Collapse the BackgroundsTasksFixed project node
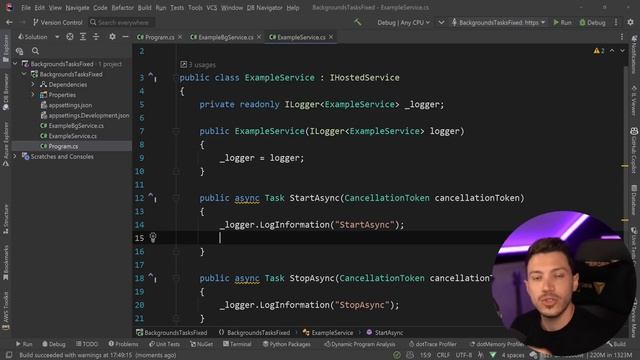Image resolution: width=640 pixels, height=360 pixels. click(24, 74)
